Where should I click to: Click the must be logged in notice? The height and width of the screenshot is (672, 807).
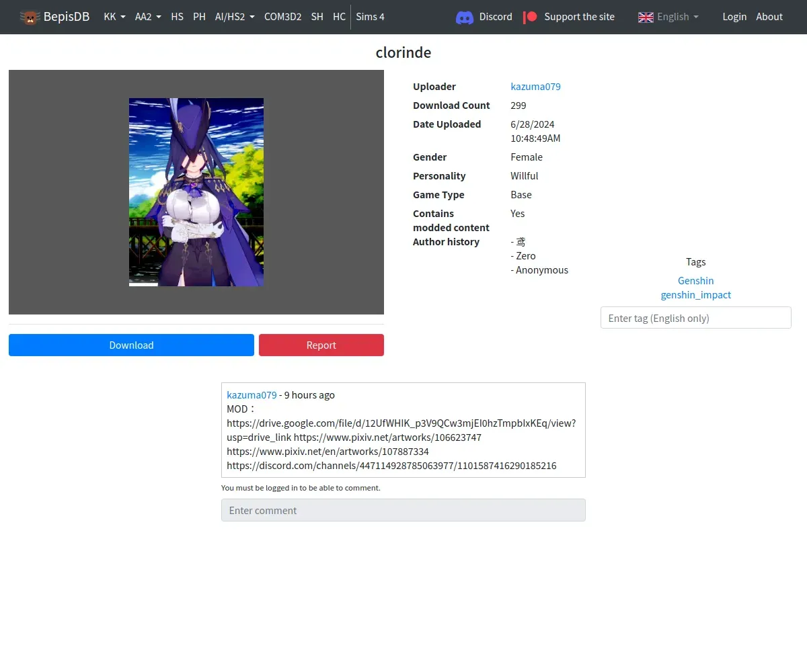pyautogui.click(x=301, y=488)
